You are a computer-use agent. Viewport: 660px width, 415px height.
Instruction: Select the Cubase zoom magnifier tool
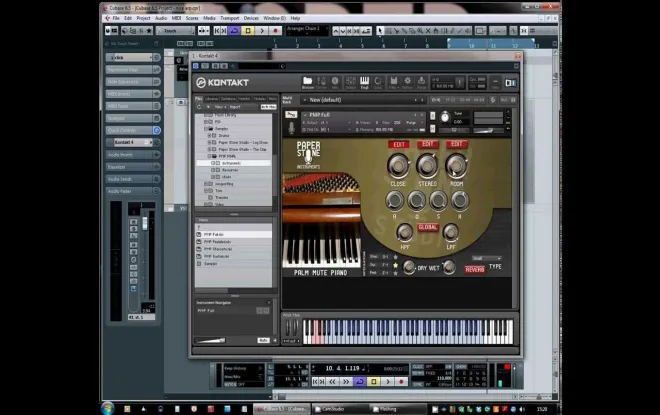point(420,31)
